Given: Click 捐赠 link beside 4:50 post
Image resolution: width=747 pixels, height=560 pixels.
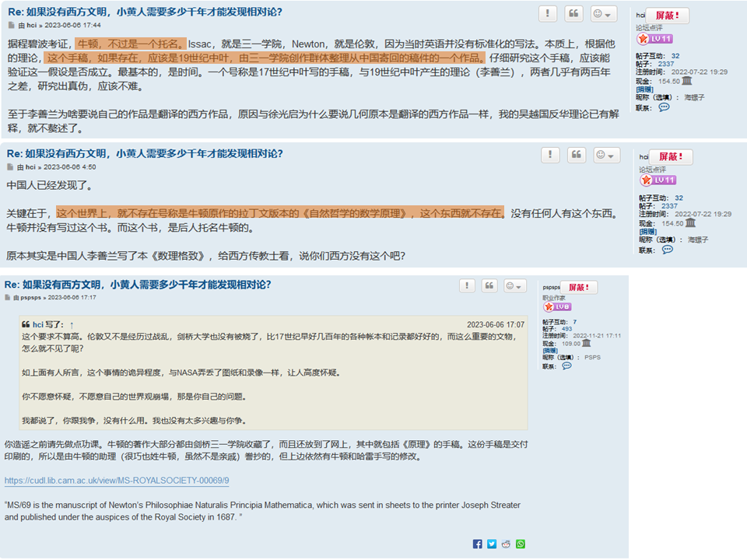Looking at the screenshot, I should 648,232.
